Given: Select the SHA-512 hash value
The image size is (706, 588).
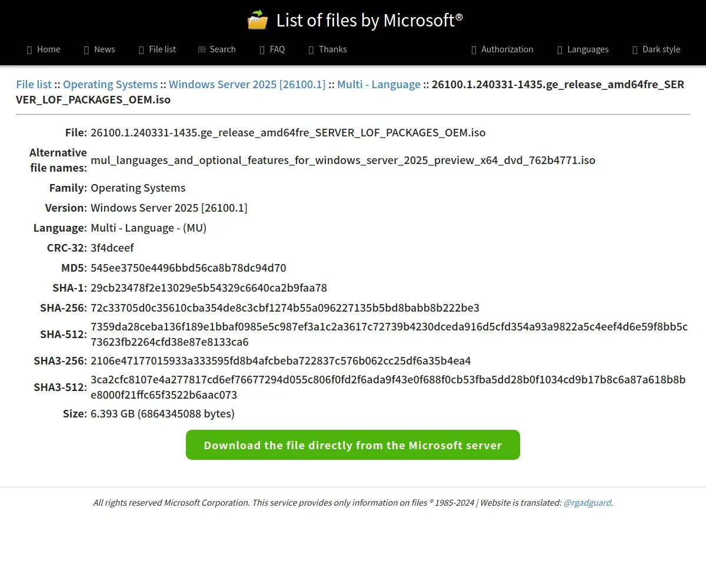Looking at the screenshot, I should click(x=389, y=334).
